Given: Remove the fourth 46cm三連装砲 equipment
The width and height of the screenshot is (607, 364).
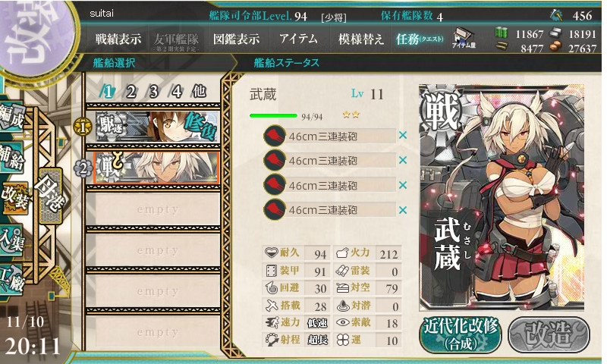Looking at the screenshot, I should [403, 210].
